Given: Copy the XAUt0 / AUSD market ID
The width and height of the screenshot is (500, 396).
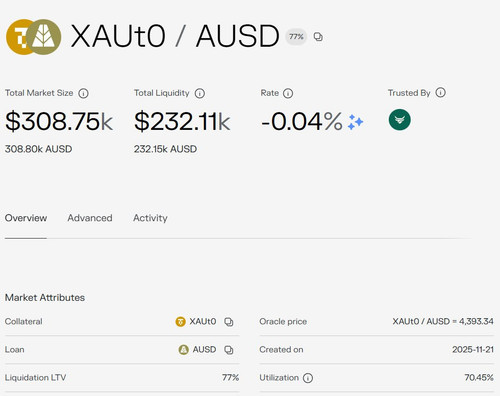Looking at the screenshot, I should 318,37.
